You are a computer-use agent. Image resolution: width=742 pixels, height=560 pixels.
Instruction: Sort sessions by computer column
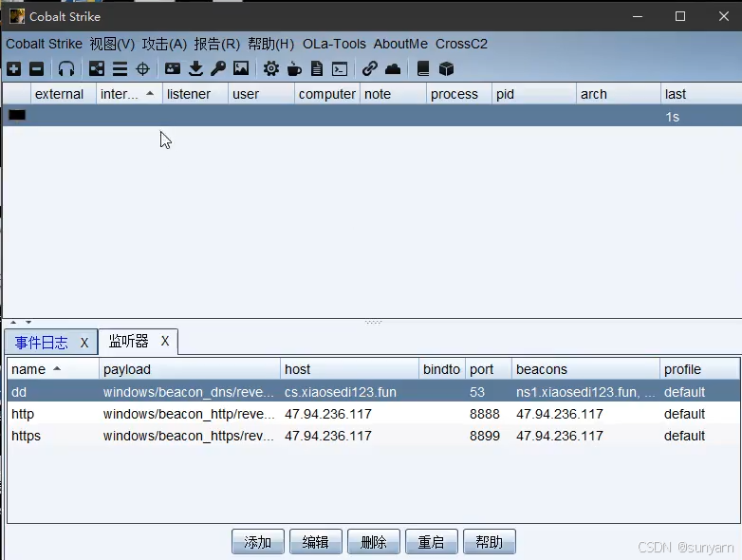pyautogui.click(x=327, y=94)
